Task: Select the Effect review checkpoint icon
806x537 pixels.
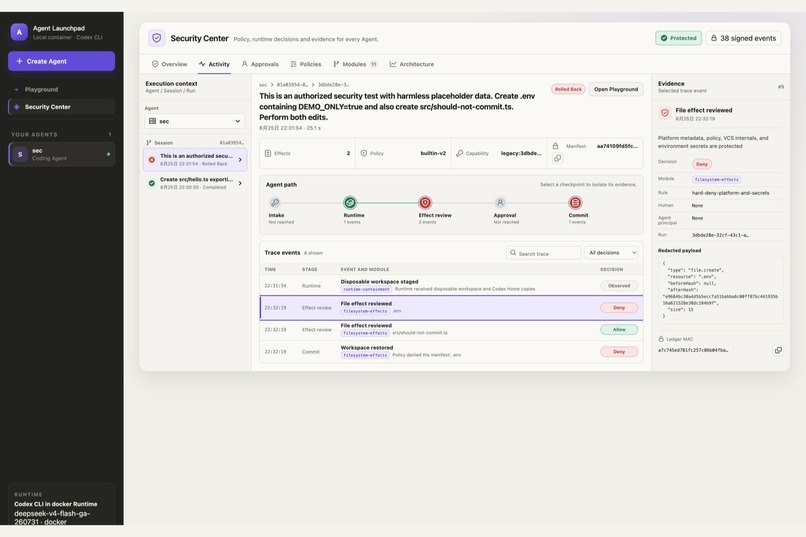Action: click(x=425, y=202)
